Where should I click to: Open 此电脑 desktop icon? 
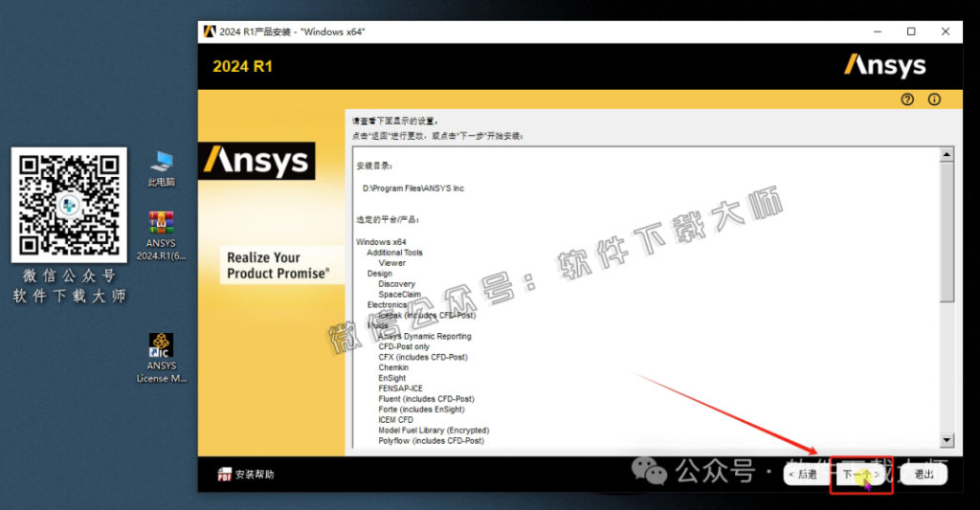(x=161, y=169)
